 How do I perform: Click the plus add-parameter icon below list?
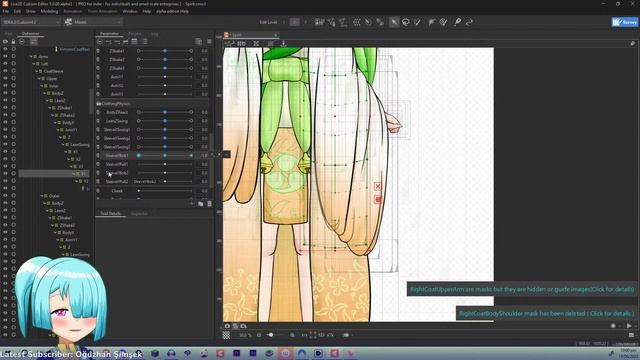click(191, 204)
